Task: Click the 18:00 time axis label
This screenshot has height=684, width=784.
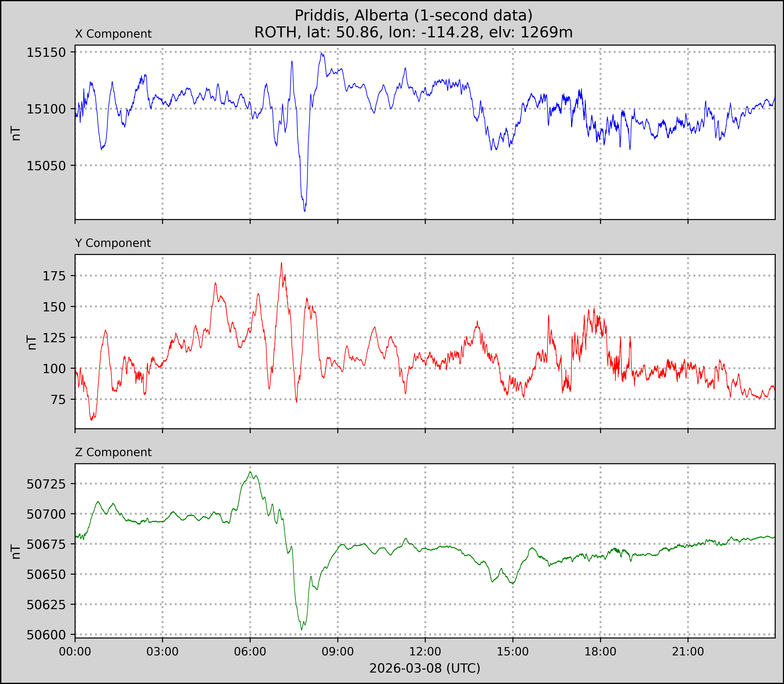Action: [600, 651]
